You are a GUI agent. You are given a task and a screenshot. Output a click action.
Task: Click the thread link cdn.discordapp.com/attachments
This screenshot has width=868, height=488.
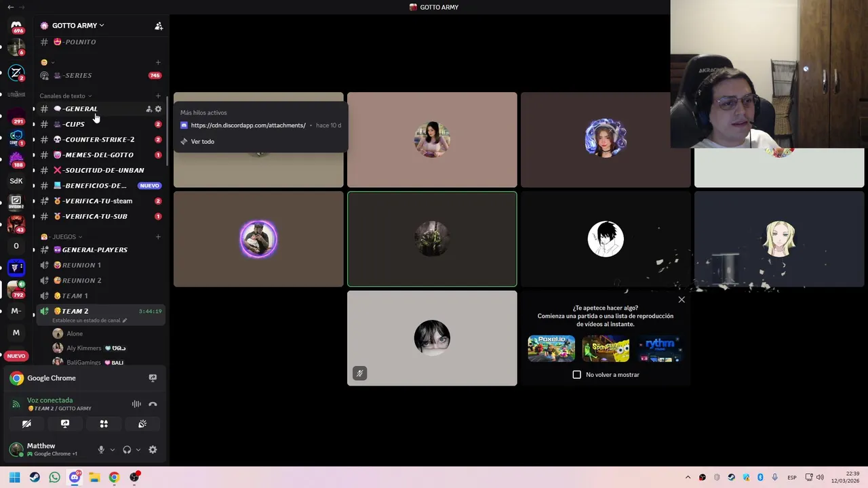pos(248,125)
